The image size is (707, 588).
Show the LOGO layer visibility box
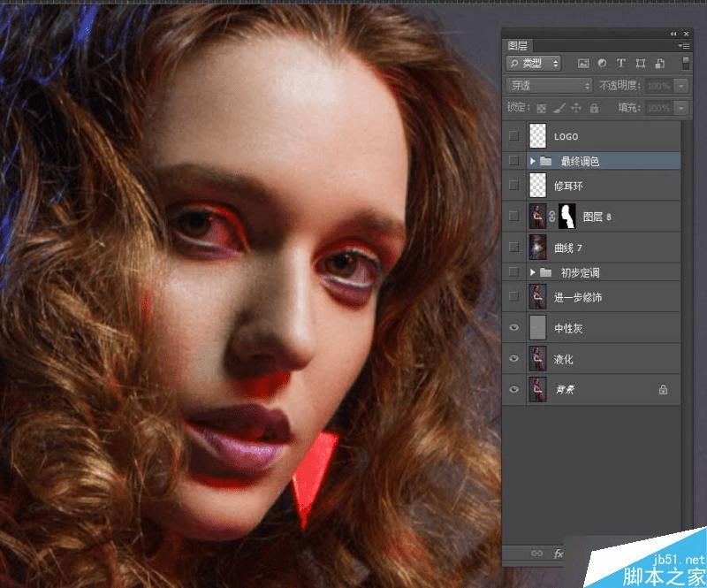pos(513,135)
